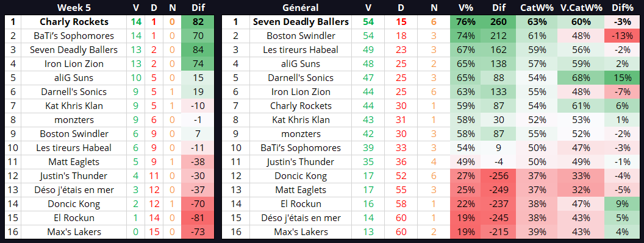Click the V% column header
644x243 pixels.
465,7
